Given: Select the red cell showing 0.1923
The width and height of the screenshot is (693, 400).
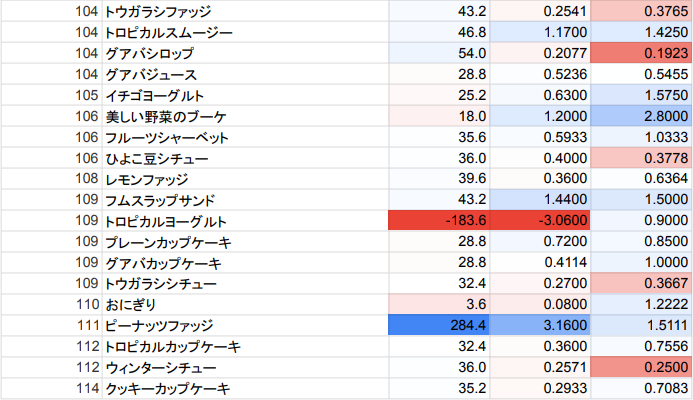Looking at the screenshot, I should coord(641,53).
